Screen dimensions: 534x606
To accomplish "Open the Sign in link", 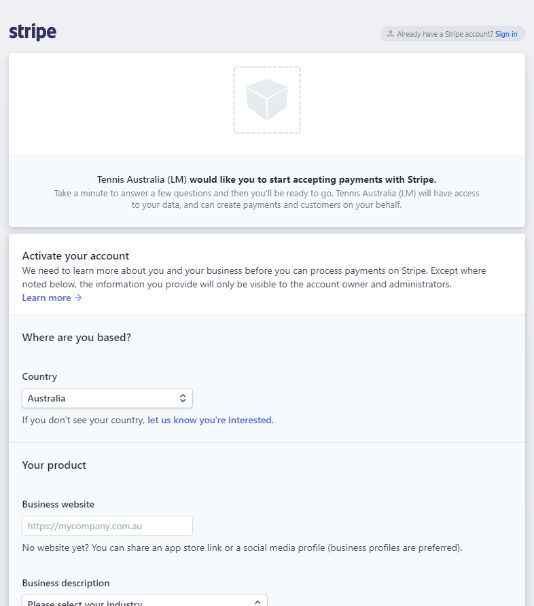I will 506,34.
